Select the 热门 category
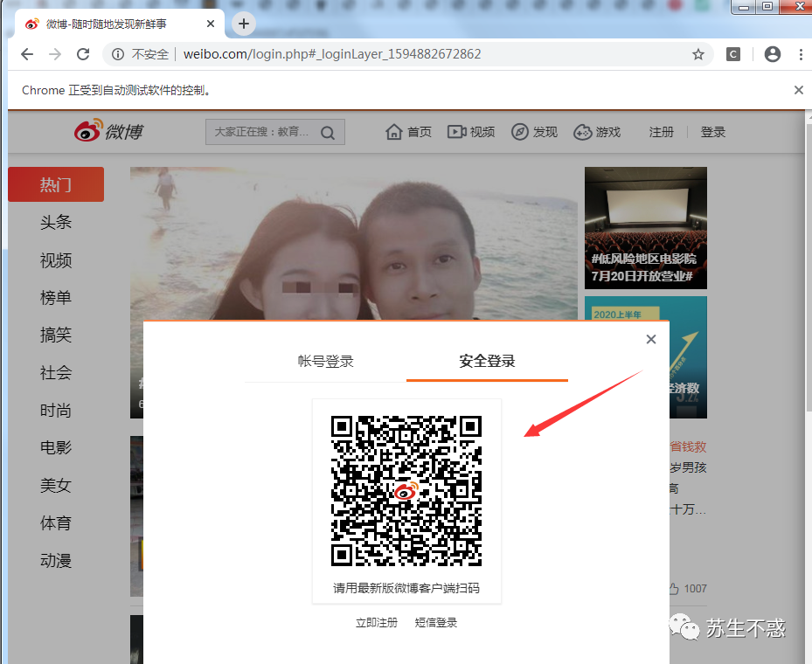Screen dimensions: 812x664 56,184
